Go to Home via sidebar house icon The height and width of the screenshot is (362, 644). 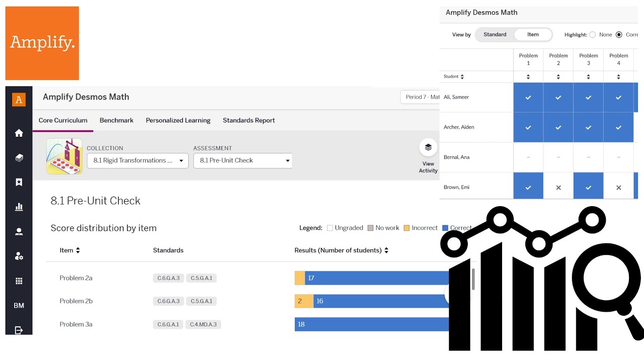[x=19, y=133]
